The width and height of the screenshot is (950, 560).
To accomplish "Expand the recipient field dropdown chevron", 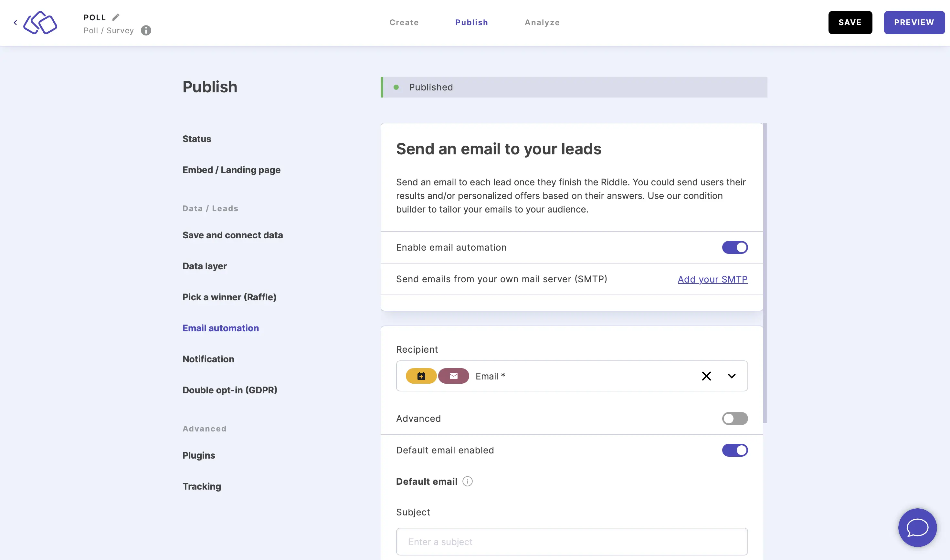I will pyautogui.click(x=732, y=375).
